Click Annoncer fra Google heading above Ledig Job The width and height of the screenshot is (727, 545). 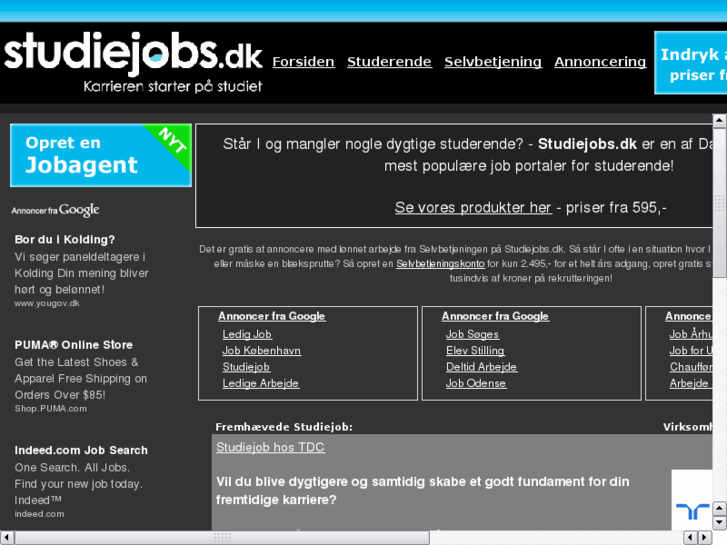click(x=272, y=316)
